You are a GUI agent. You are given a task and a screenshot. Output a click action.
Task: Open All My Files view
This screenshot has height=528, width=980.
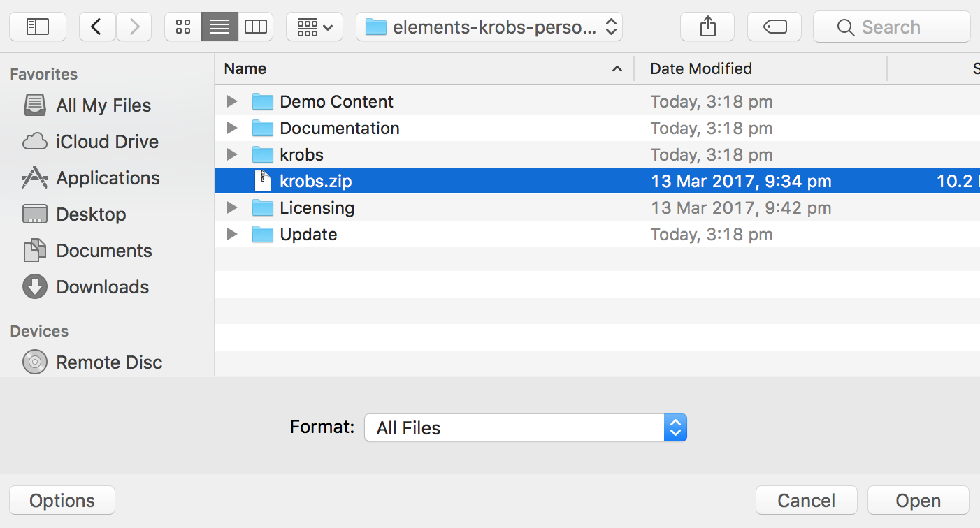[x=103, y=105]
